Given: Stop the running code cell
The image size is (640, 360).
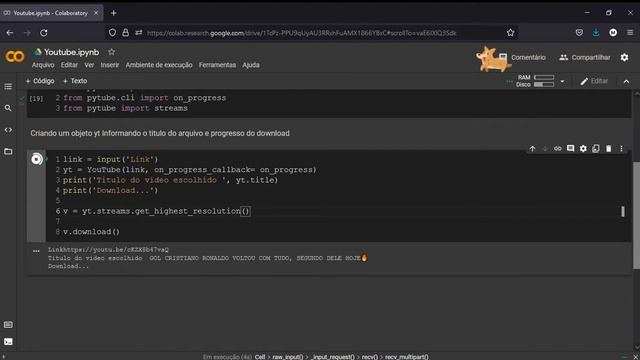Looking at the screenshot, I should point(37,159).
